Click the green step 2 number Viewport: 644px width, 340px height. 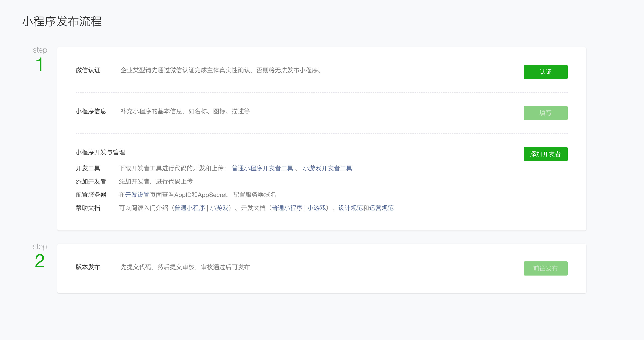(x=39, y=261)
